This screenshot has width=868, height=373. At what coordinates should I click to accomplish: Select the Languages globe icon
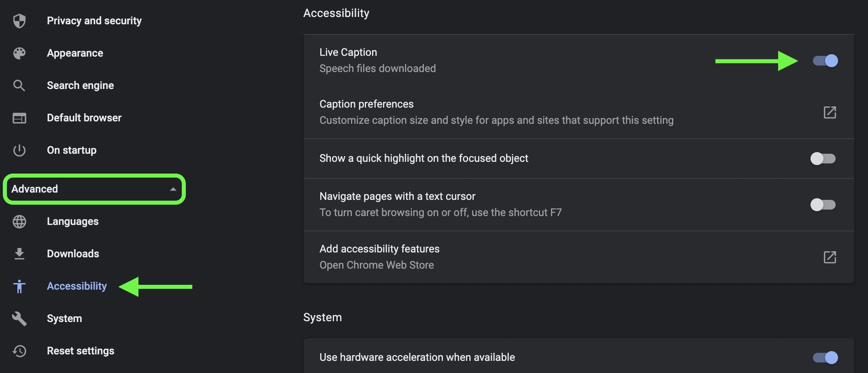coord(19,221)
